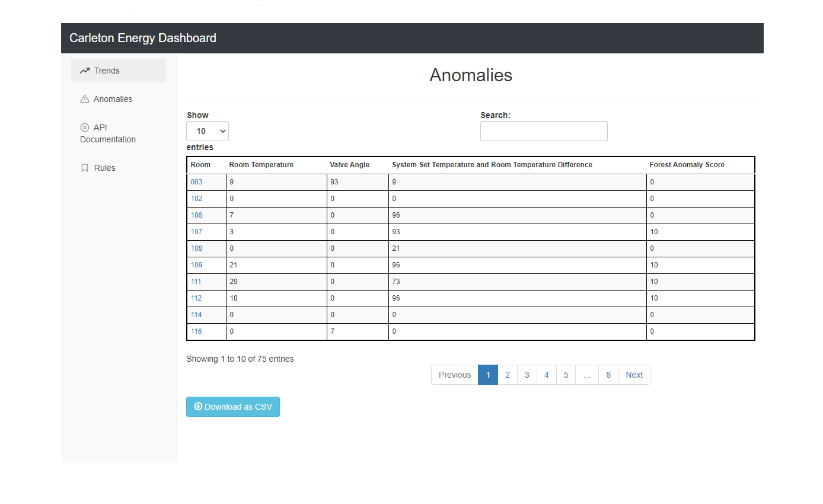Click the Rules bookmark icon
823x504 pixels.
tap(84, 168)
